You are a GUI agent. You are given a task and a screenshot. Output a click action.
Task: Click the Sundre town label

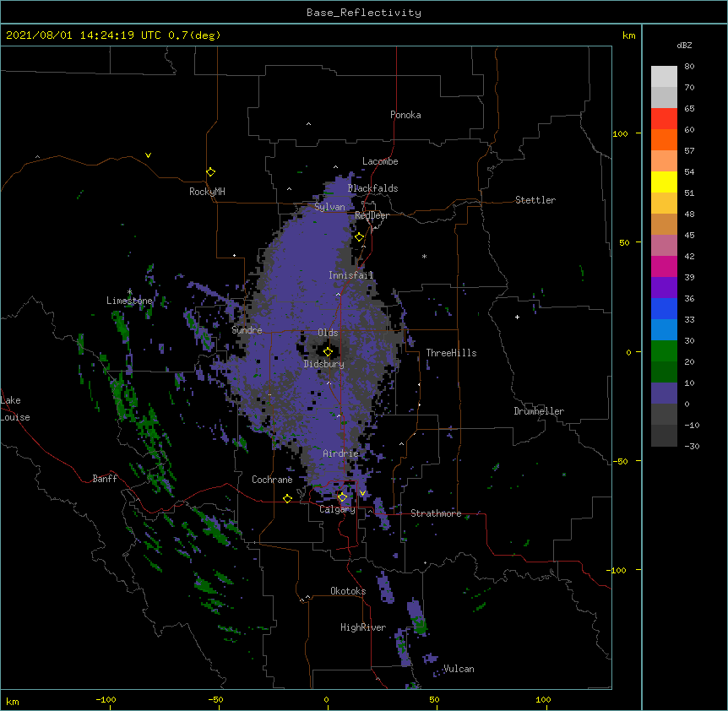247,330
